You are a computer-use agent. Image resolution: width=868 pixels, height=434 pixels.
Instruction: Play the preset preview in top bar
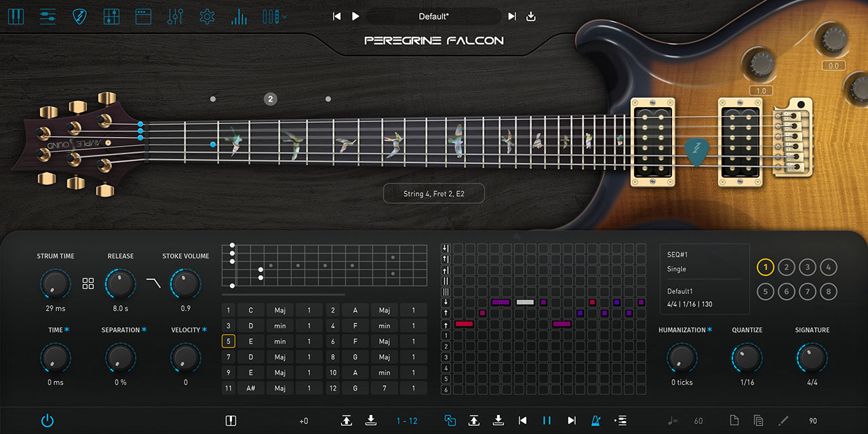tap(356, 16)
